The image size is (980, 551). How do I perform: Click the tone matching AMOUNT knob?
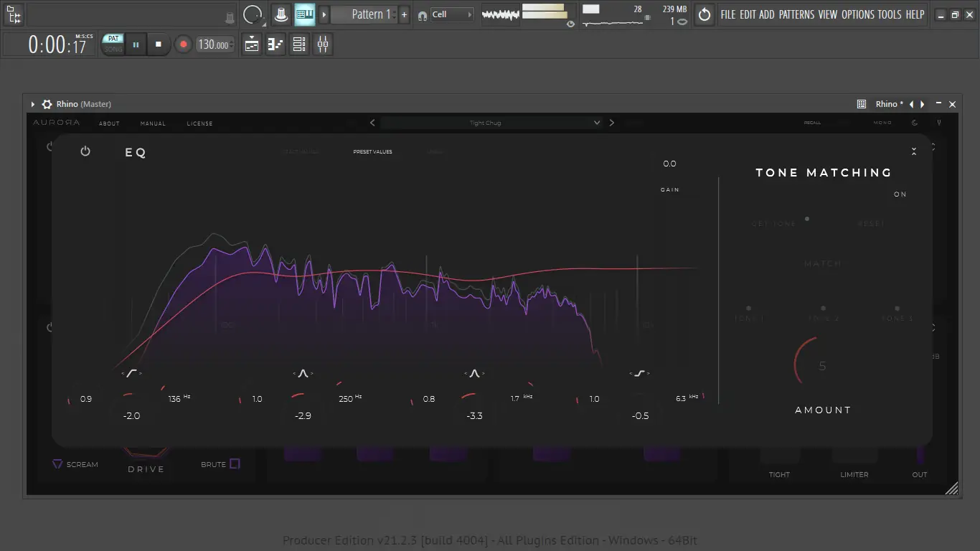822,366
